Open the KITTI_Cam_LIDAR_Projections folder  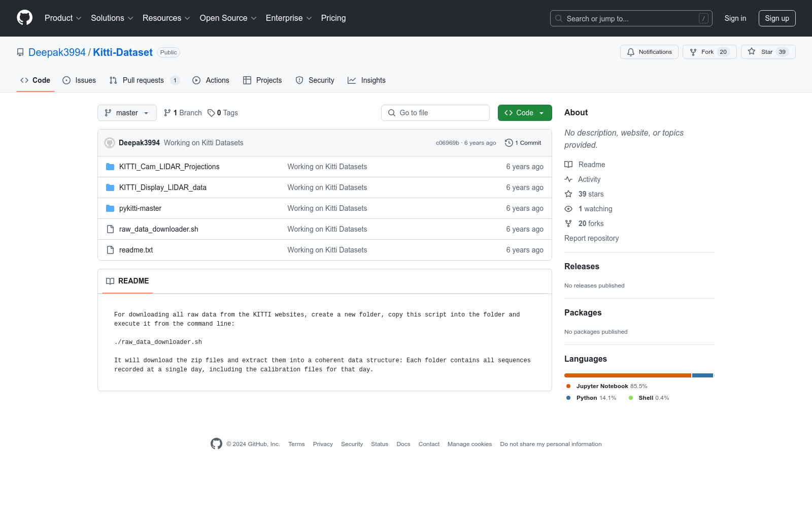(169, 167)
